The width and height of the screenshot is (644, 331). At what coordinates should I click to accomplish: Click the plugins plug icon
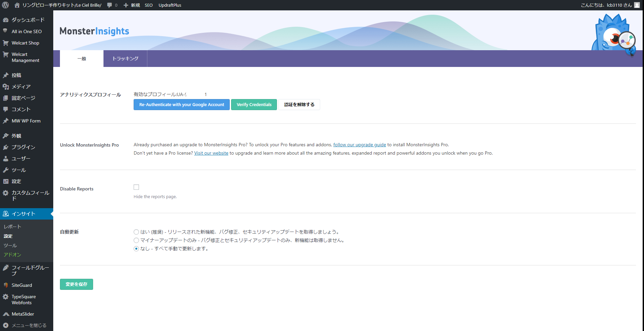[6, 147]
